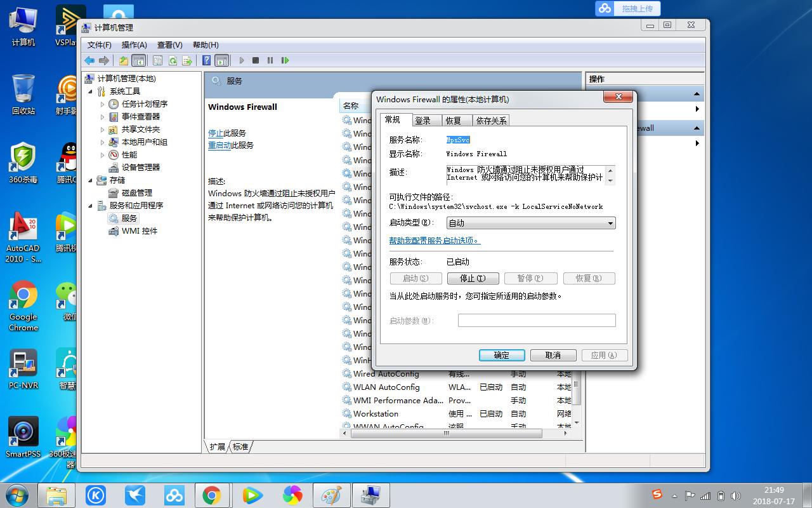Switch to the 依存关系 tab
The width and height of the screenshot is (812, 508).
pyautogui.click(x=490, y=120)
